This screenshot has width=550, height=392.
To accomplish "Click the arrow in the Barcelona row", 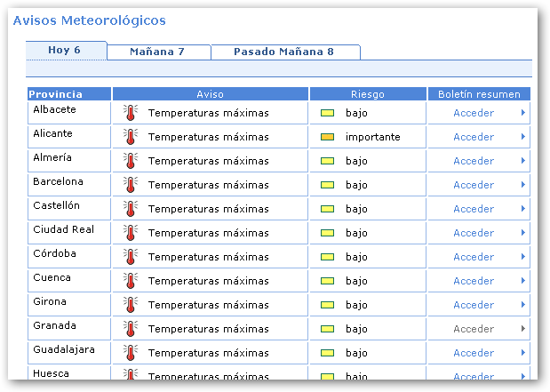I will 523,185.
